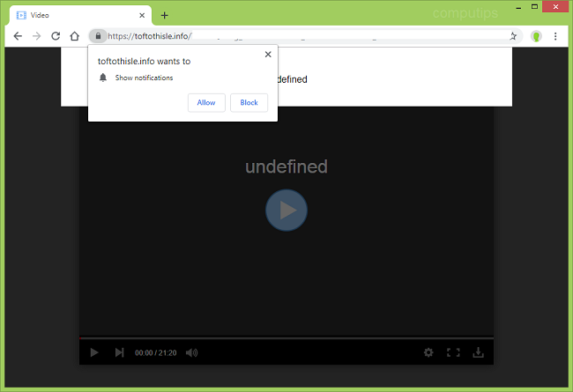Viewport: 573px width, 392px height.
Task: Open the video player settings gear
Action: [428, 352]
